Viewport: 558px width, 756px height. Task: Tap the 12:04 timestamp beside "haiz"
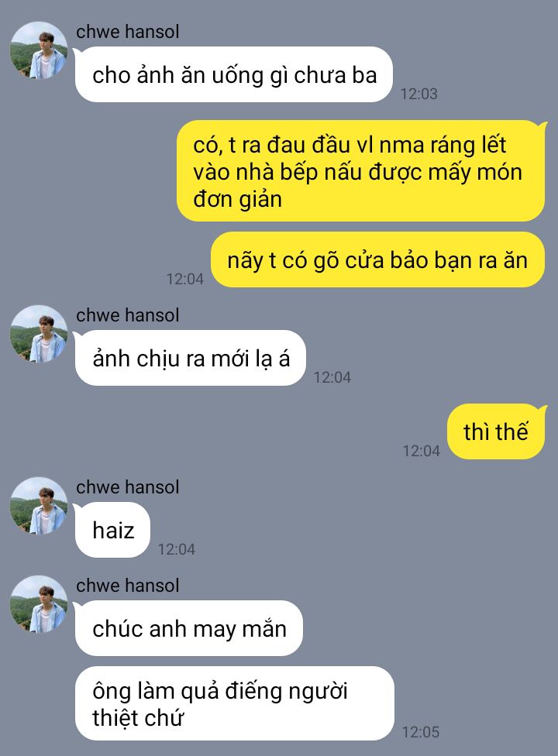coord(177,549)
